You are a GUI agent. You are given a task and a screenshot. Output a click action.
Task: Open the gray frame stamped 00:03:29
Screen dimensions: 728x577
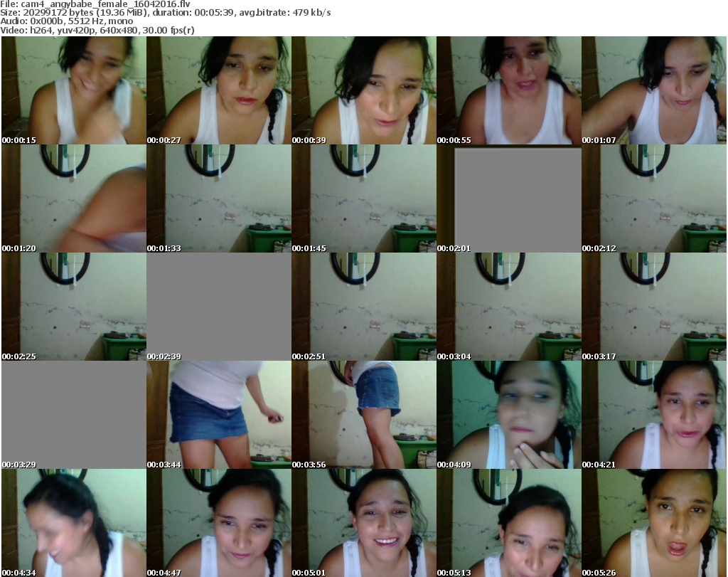point(74,415)
